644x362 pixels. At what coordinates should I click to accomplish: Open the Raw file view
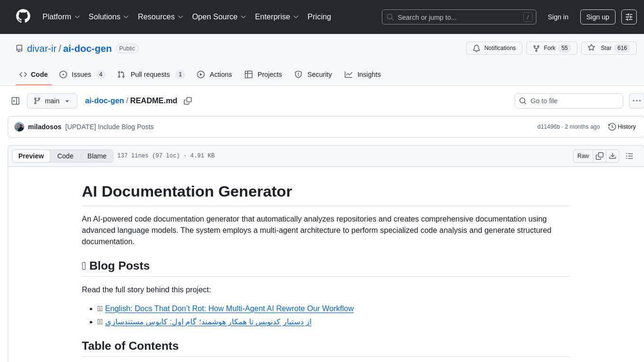coord(583,156)
